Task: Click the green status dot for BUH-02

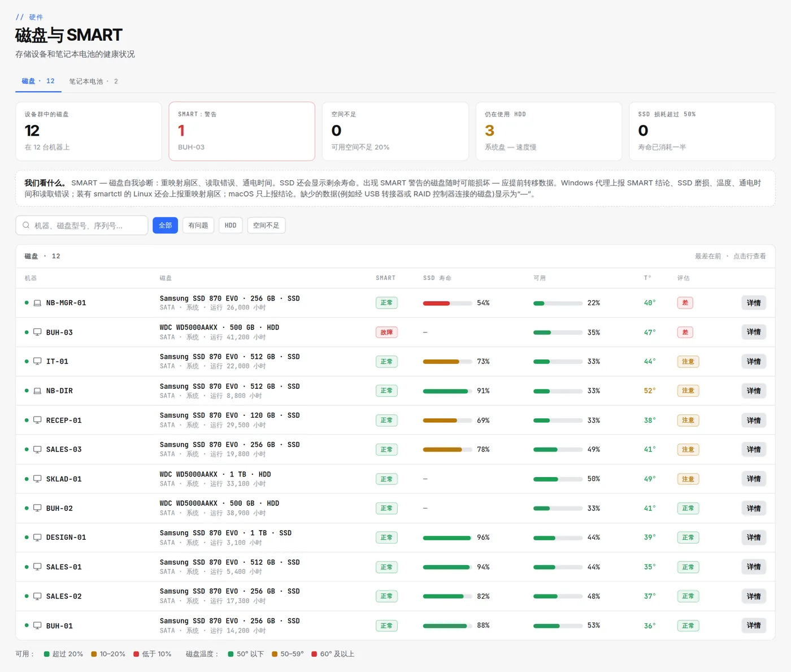Action: coord(26,508)
